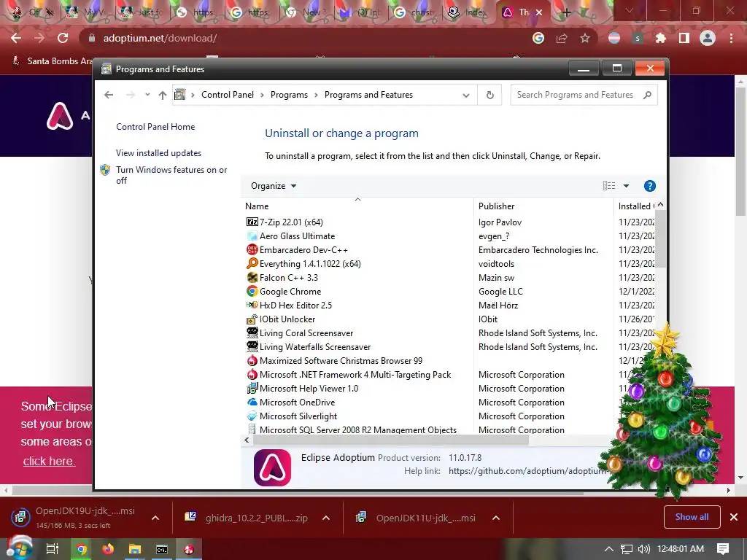Viewport: 747px width, 560px height.
Task: Bookmark the page with the star icon
Action: 585,38
